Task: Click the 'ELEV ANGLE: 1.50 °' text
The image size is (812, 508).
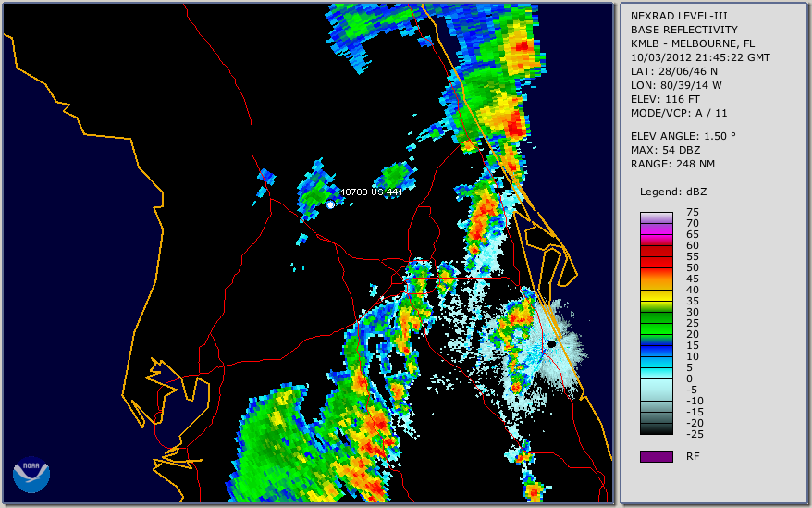Action: [x=683, y=136]
